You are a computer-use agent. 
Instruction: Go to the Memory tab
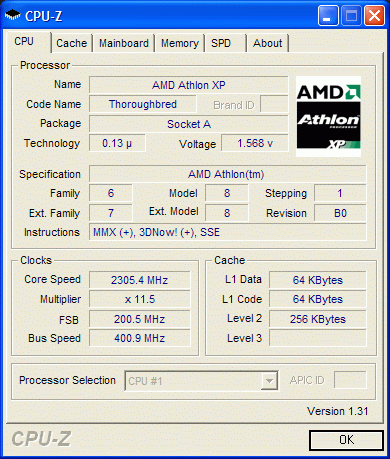pos(180,43)
